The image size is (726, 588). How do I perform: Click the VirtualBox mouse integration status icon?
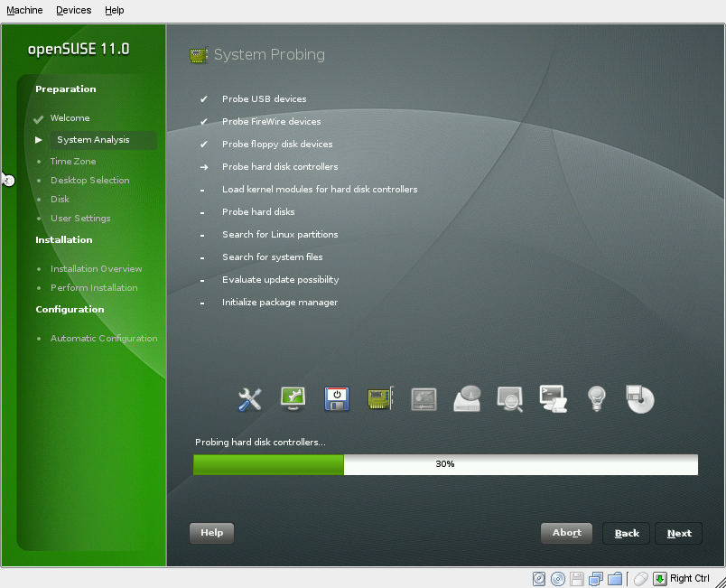pos(641,579)
